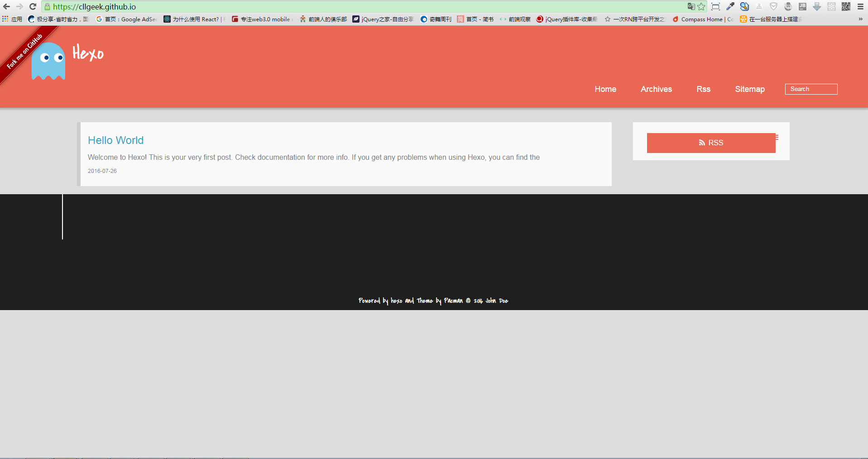The height and width of the screenshot is (459, 868).
Task: Open the download arrow extension
Action: 817,7
